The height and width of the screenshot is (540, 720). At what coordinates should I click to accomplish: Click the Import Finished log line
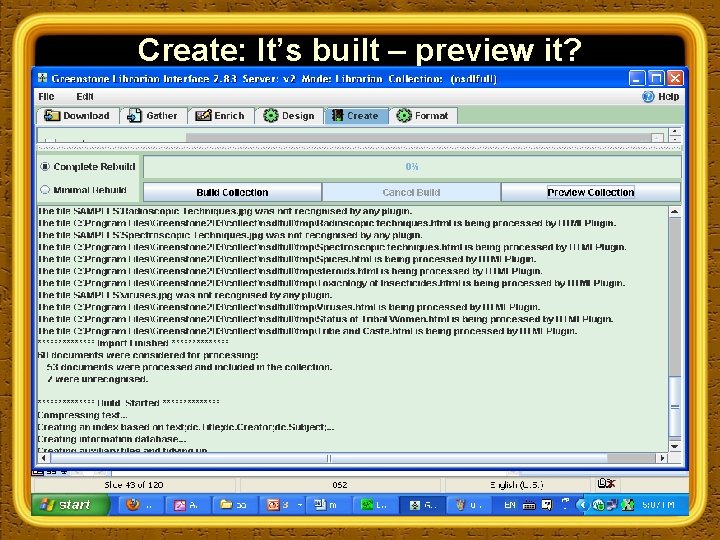133,343
